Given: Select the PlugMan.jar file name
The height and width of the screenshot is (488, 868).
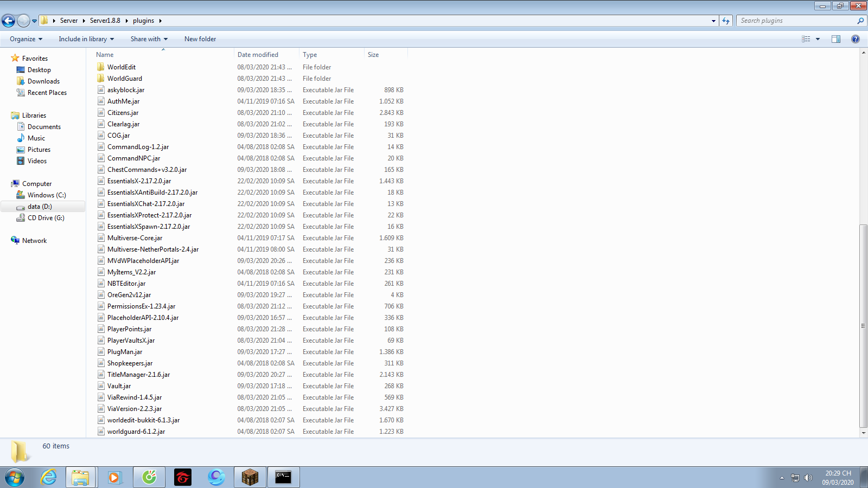Looking at the screenshot, I should point(125,352).
